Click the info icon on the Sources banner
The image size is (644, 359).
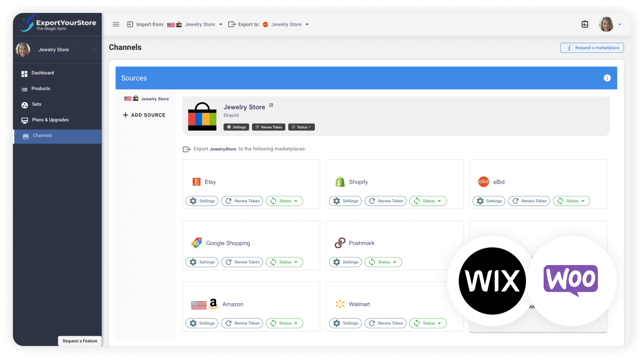pyautogui.click(x=607, y=78)
